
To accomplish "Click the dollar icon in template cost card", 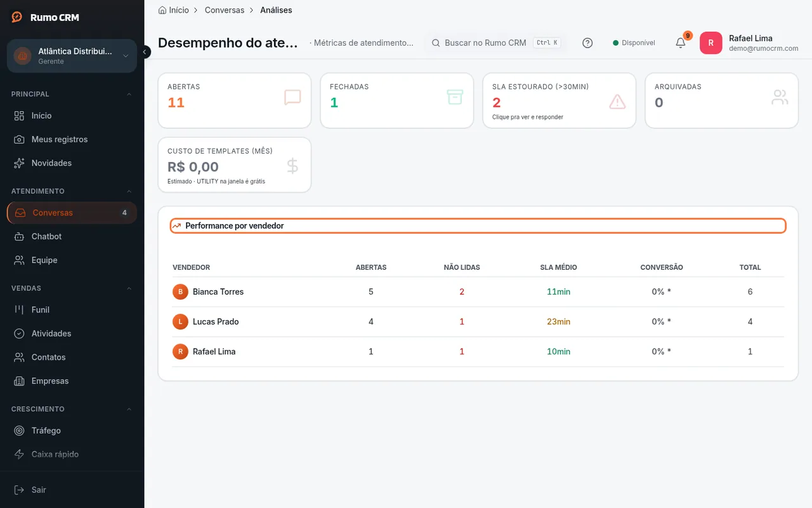I will (292, 166).
